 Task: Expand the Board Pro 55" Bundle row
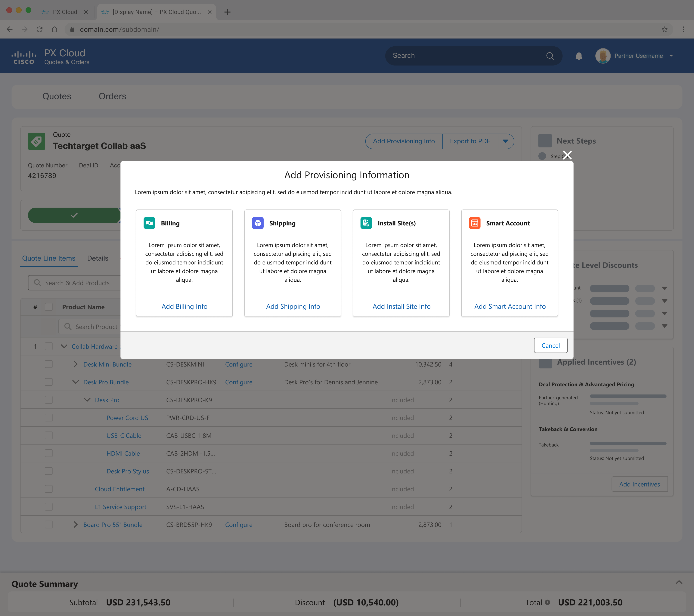point(75,525)
